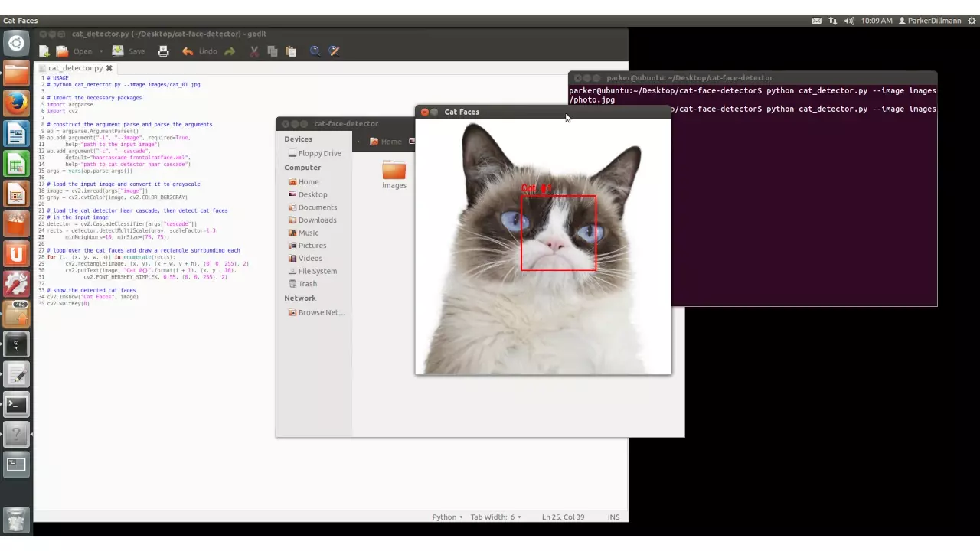Click the Print icon in gedit toolbar
The height and width of the screenshot is (551, 980).
click(x=163, y=51)
